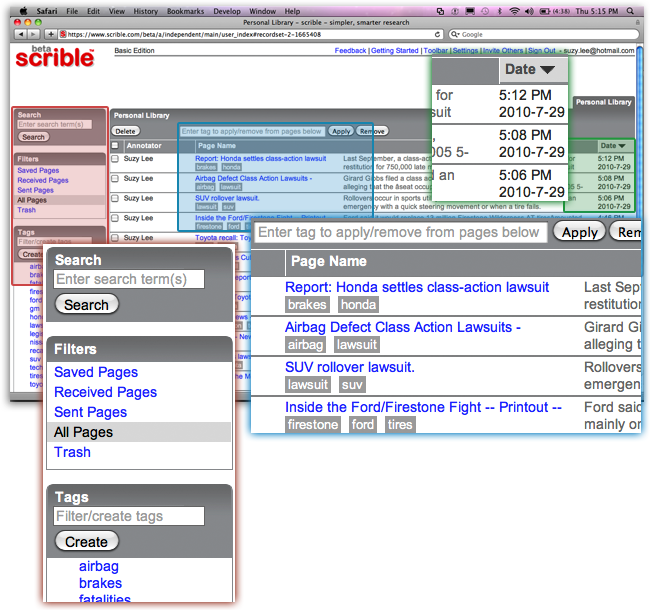Tick the checkbox for Toyota recall row
The image size is (650, 610).
[115, 238]
